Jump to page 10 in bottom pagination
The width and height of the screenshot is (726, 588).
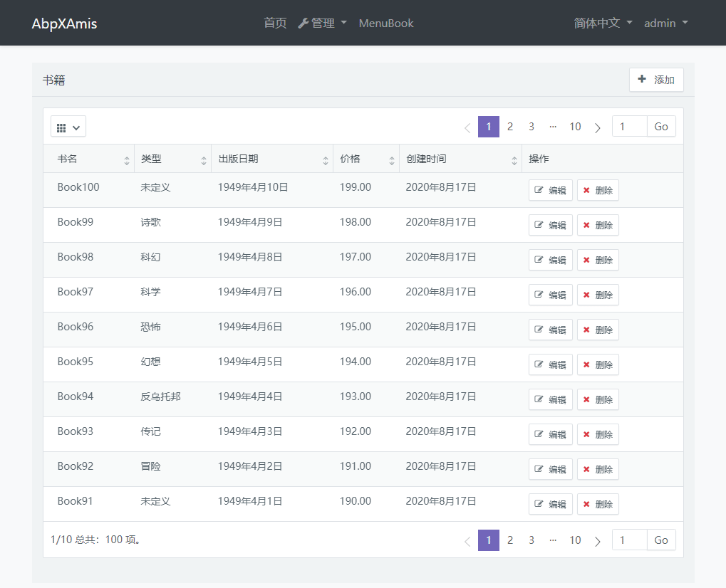point(575,540)
